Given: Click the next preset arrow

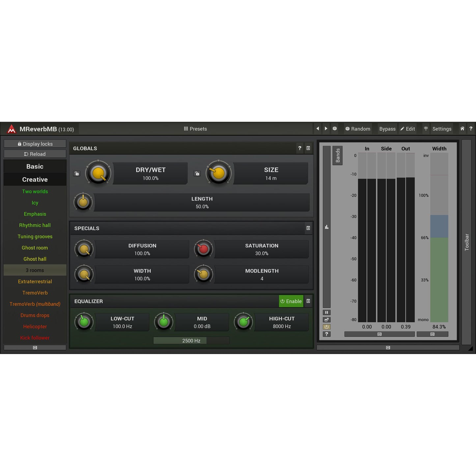Looking at the screenshot, I should pos(326,129).
